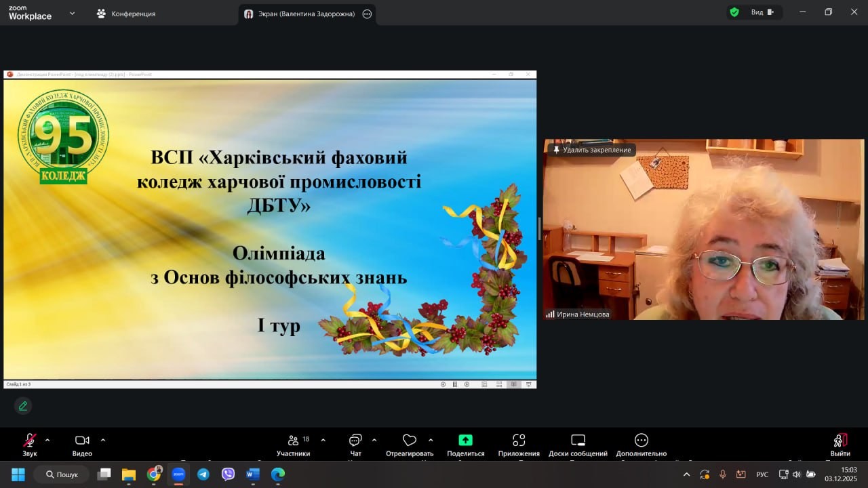
Task: Open Telegram from the Windows taskbar
Action: point(203,474)
